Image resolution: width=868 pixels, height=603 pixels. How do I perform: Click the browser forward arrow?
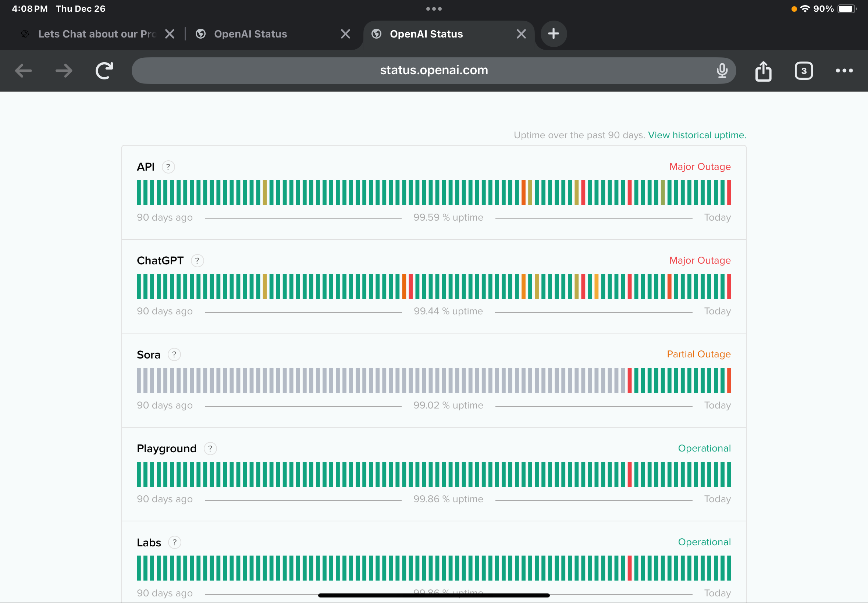point(64,71)
